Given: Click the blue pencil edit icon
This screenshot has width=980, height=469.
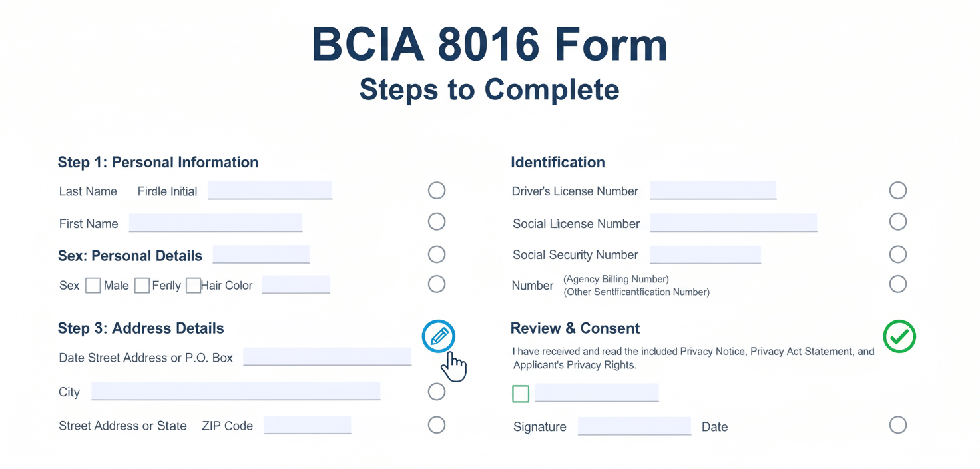Looking at the screenshot, I should point(439,336).
